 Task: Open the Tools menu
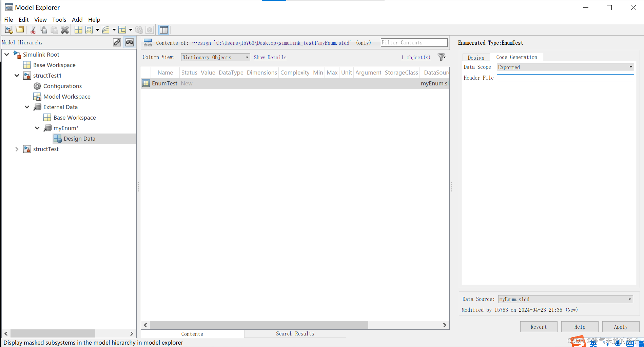click(59, 20)
